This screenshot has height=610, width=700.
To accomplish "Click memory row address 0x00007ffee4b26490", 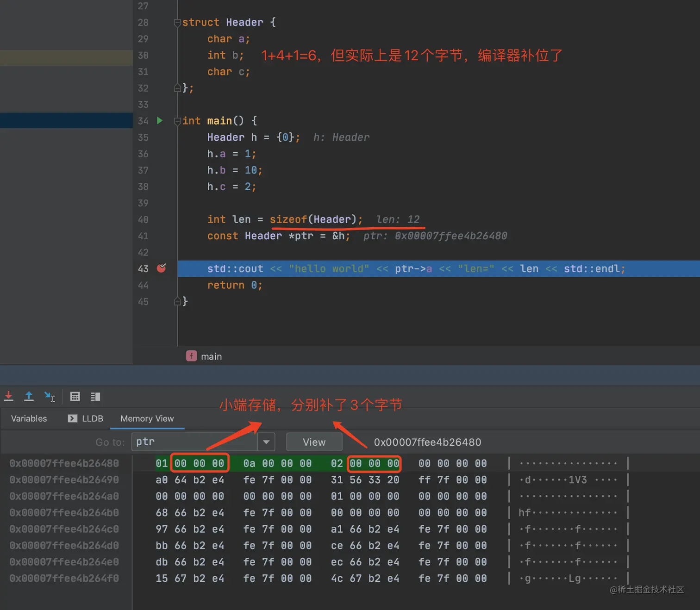I will click(x=64, y=480).
